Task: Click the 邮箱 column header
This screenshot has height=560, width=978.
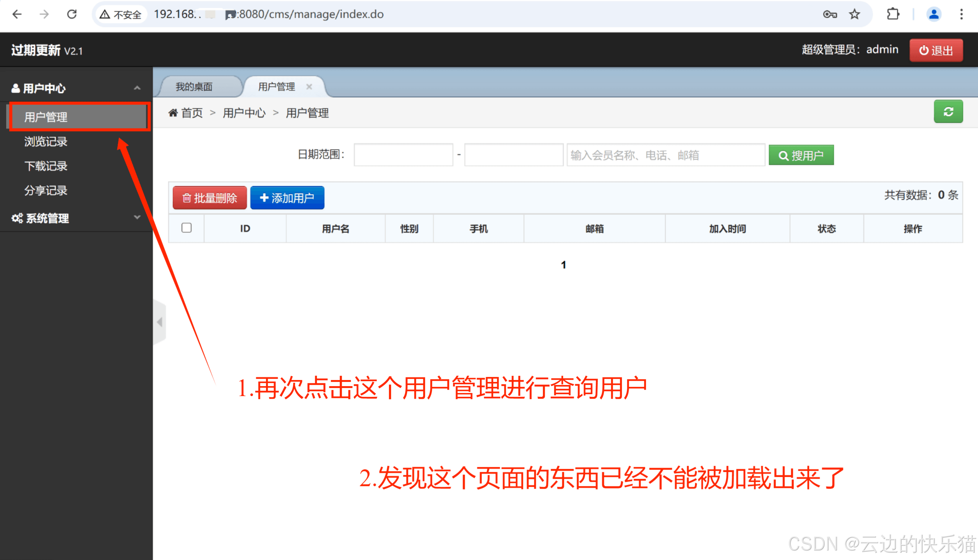Action: point(594,228)
